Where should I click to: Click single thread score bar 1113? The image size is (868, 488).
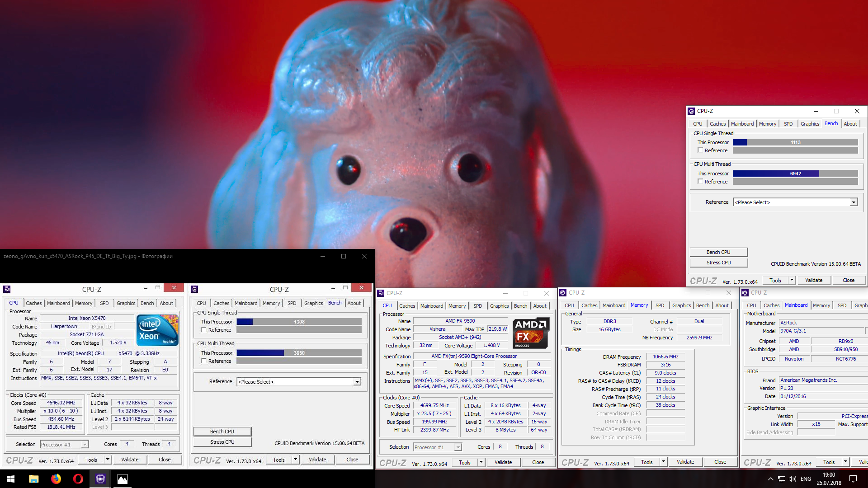click(x=795, y=142)
